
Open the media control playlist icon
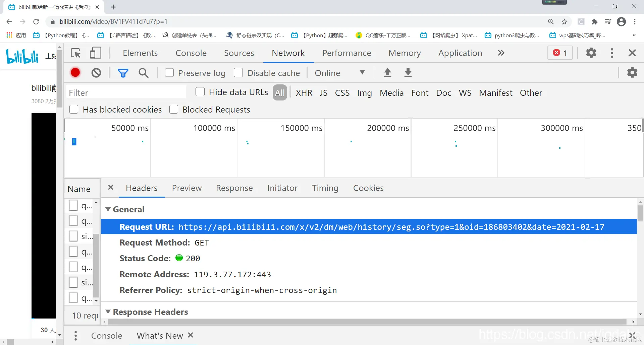(x=608, y=22)
